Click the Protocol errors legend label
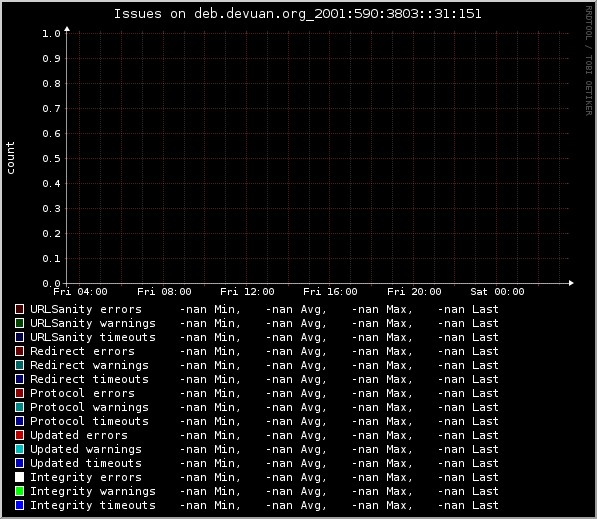Image resolution: width=597 pixels, height=519 pixels. click(x=82, y=393)
